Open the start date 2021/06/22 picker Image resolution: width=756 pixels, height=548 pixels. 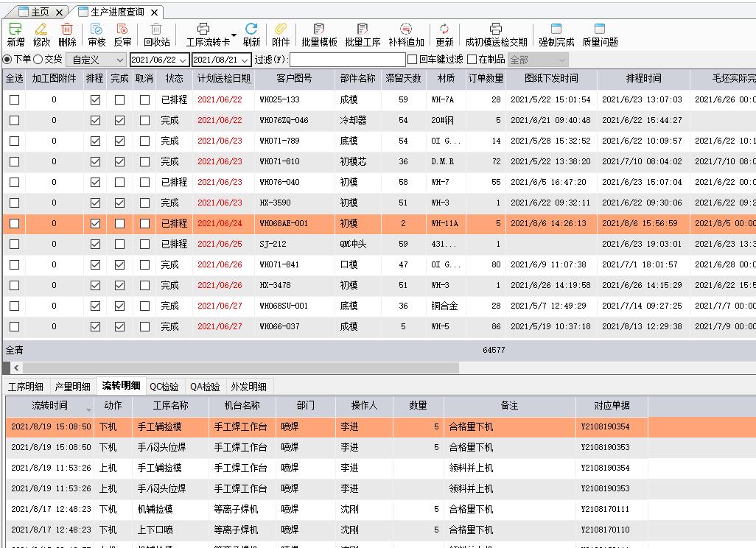183,60
